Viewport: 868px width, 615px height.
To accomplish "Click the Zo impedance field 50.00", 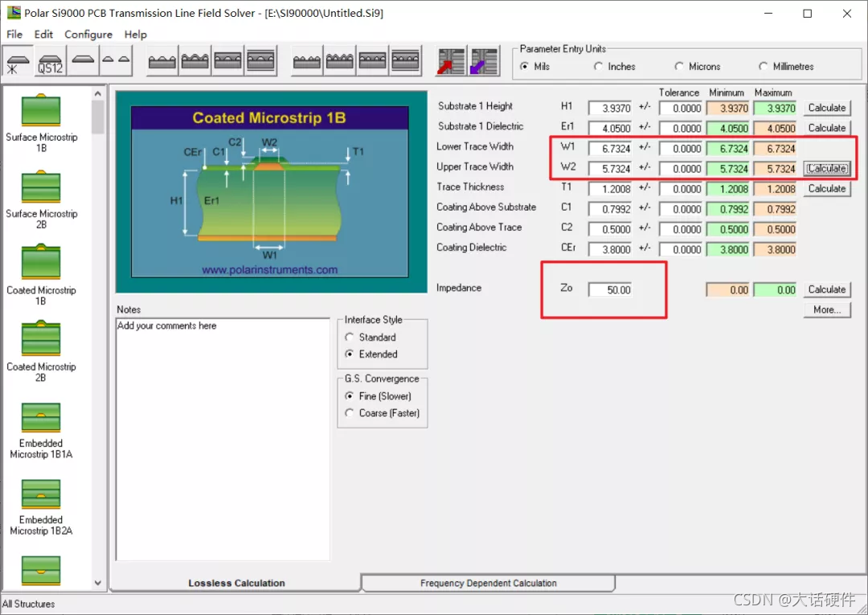I will (609, 290).
